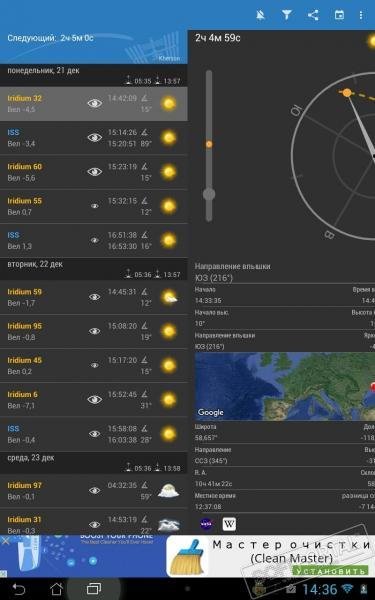Tap the Начало 14:33:35 value
Image resolution: width=375 pixels, height=600 pixels.
208,301
